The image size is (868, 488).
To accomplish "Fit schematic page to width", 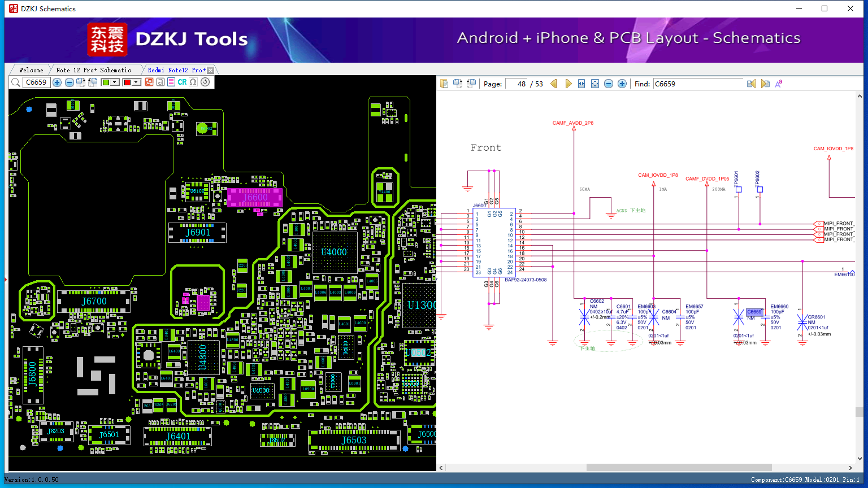I will pos(581,84).
